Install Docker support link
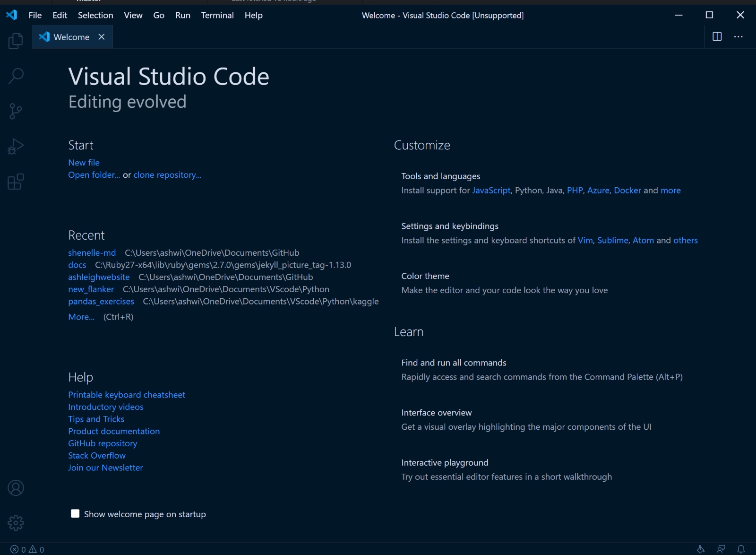The width and height of the screenshot is (756, 555). click(x=627, y=191)
